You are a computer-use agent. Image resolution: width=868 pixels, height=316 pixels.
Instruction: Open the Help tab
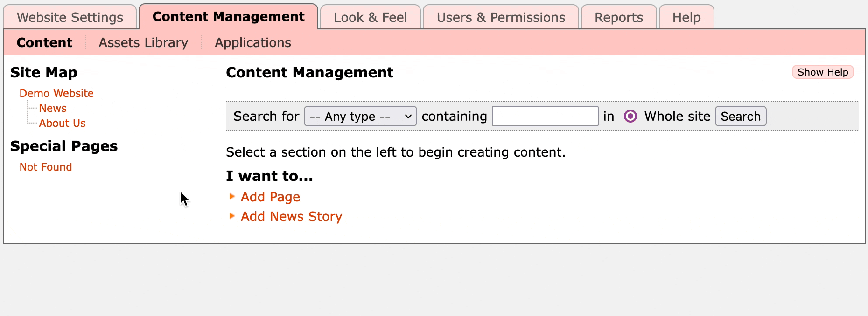[x=686, y=17]
